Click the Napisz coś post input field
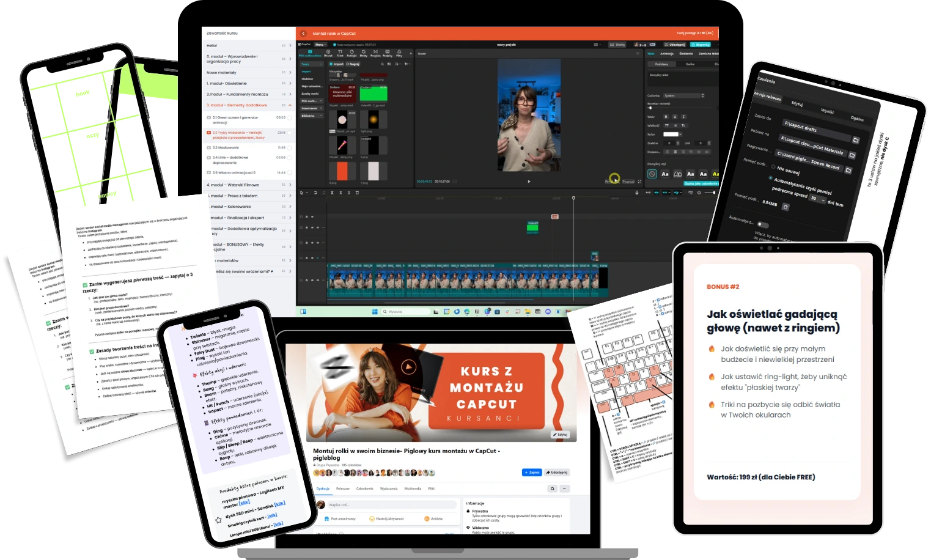 click(392, 505)
